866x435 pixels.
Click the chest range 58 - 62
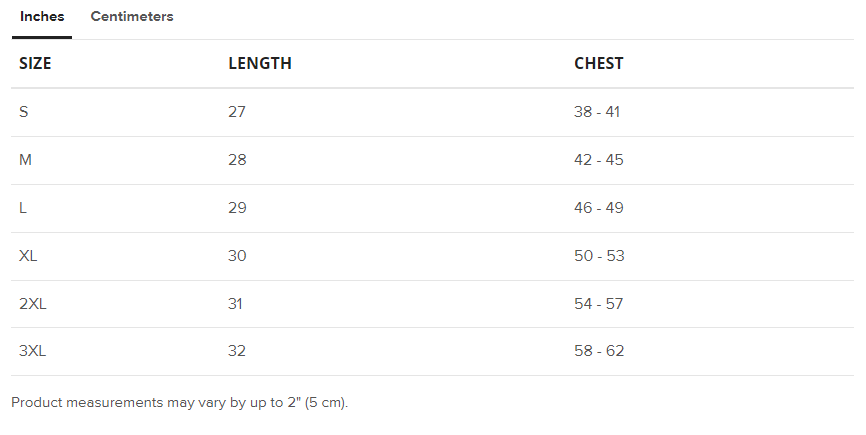[x=599, y=351]
